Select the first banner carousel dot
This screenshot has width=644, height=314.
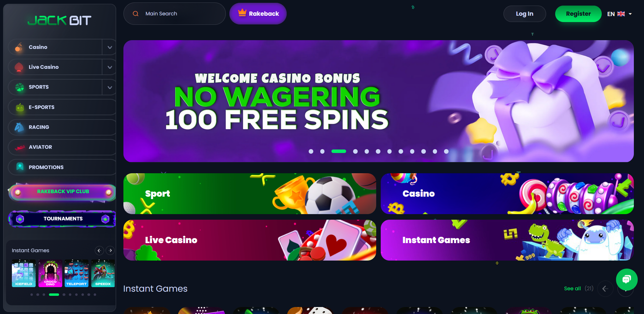[x=311, y=151]
